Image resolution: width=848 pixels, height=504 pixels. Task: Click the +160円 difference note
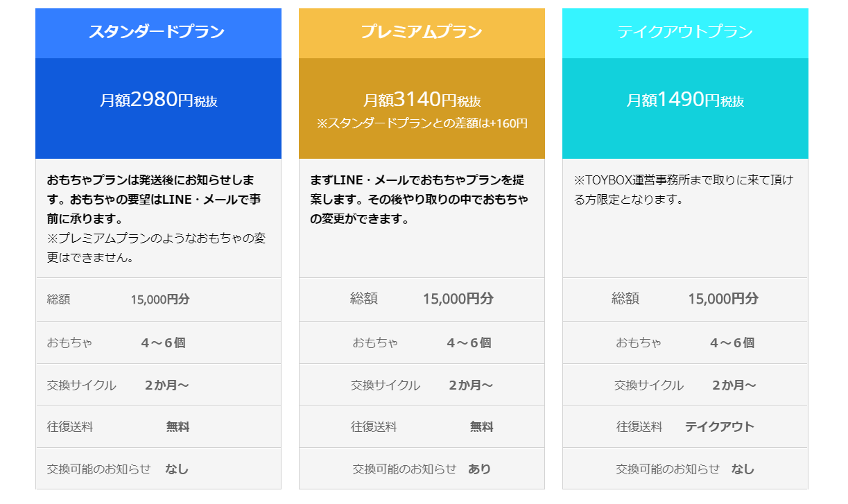(422, 123)
